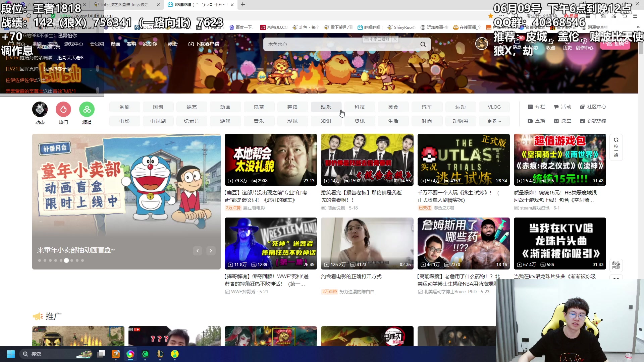Viewport: 644px width, 362px height.
Task: Open 会员购 in top navigation
Action: [97, 44]
